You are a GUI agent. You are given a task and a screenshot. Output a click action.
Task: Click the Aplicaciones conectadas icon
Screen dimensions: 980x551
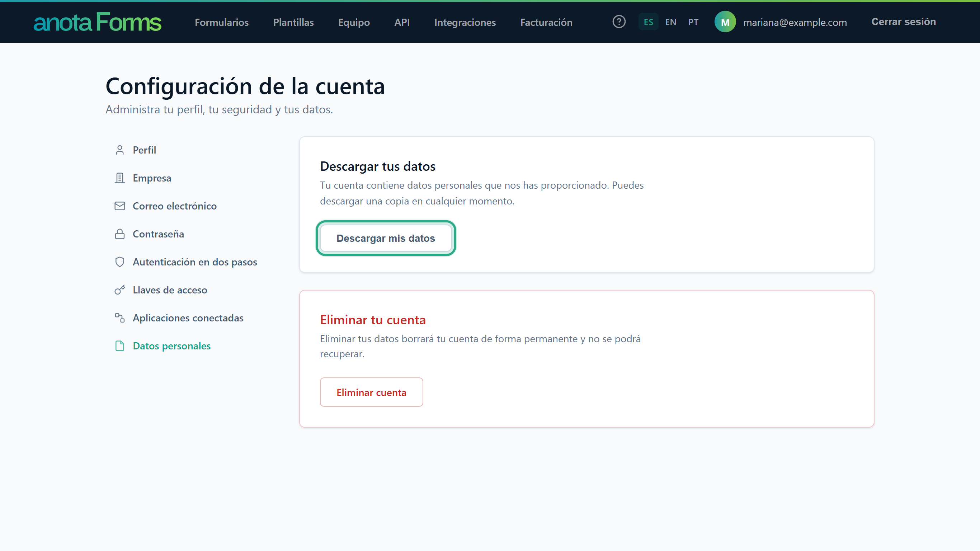[x=119, y=318]
